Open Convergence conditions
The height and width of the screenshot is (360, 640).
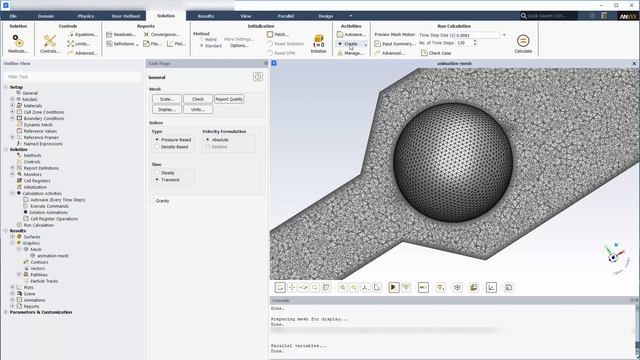click(x=162, y=35)
